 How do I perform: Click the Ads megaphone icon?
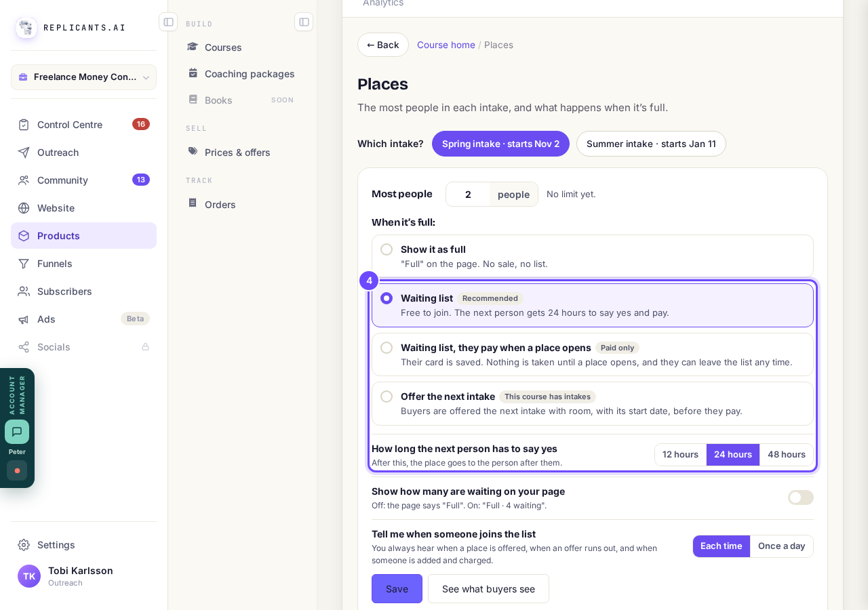(x=24, y=319)
